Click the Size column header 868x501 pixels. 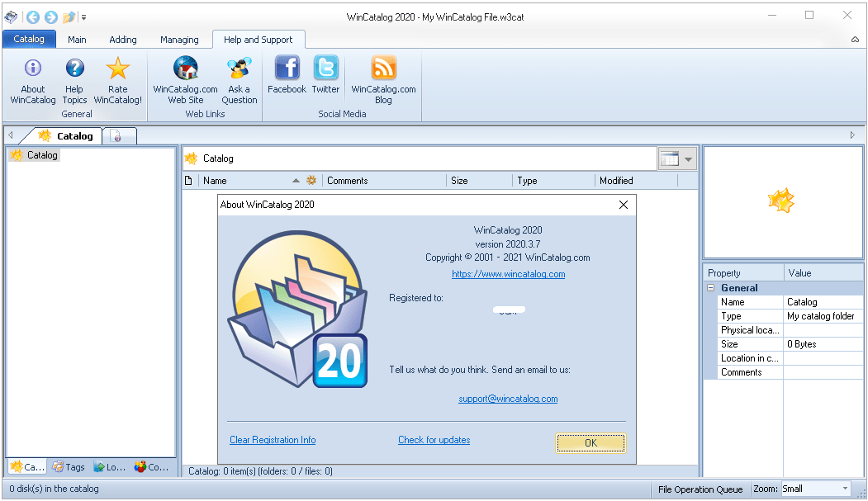click(x=479, y=180)
